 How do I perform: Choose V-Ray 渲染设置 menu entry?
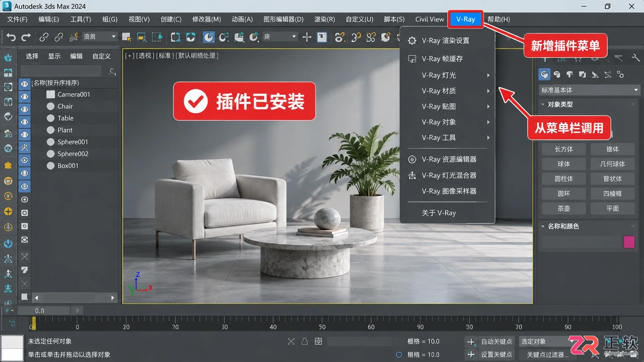coord(448,41)
